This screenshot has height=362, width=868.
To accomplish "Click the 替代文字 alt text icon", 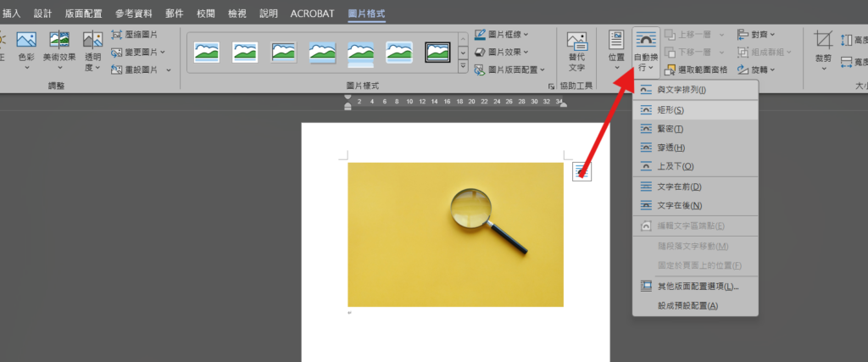I will [576, 50].
